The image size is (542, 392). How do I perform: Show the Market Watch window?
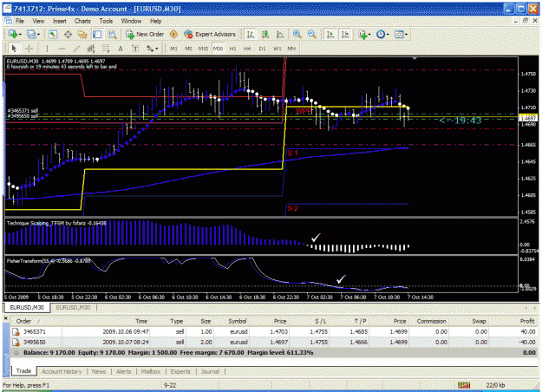53,34
